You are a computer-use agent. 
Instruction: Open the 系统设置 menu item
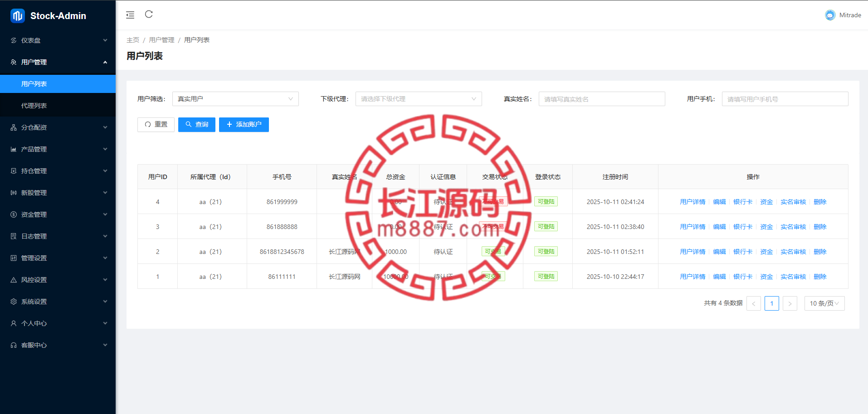click(58, 302)
